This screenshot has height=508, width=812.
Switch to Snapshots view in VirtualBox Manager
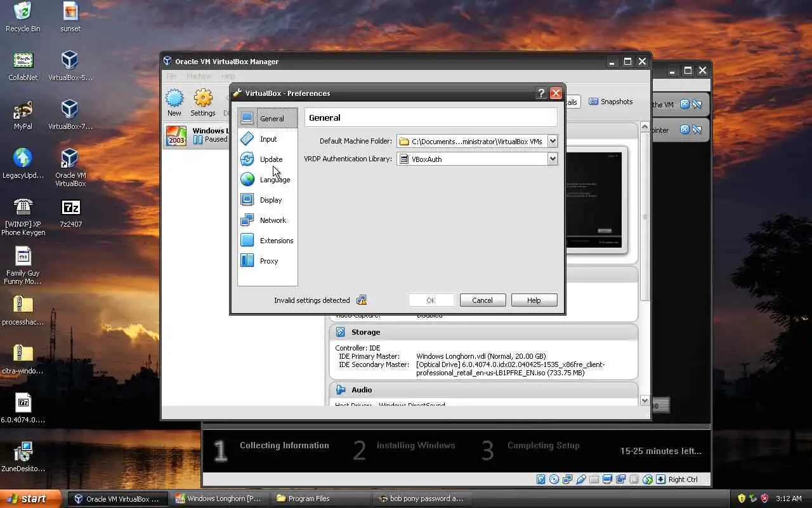[610, 102]
